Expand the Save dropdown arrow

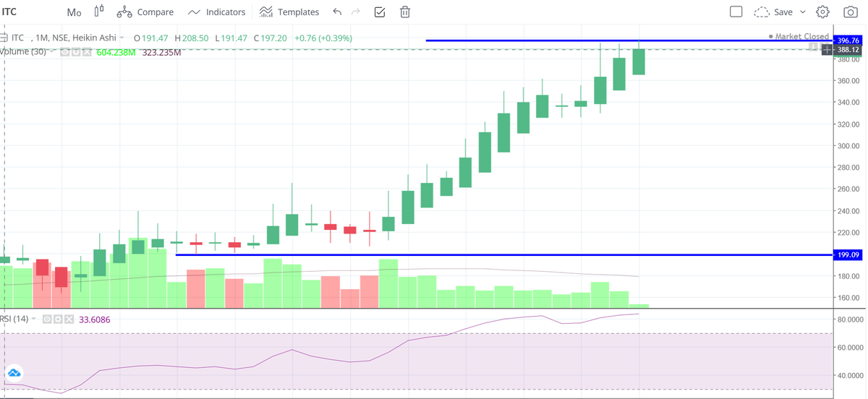pyautogui.click(x=802, y=12)
